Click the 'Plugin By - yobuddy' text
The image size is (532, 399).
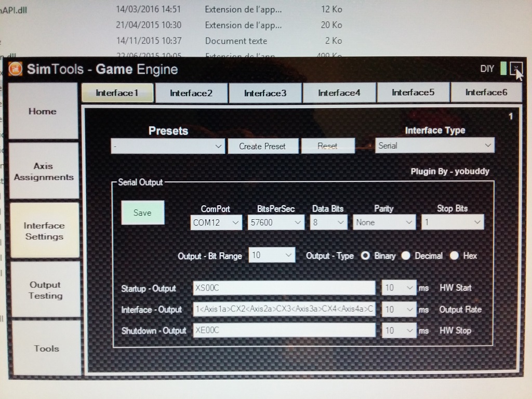(x=450, y=171)
